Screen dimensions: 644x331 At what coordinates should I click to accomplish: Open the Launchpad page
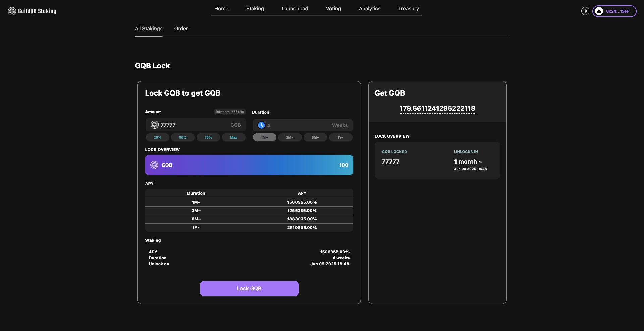click(x=295, y=9)
